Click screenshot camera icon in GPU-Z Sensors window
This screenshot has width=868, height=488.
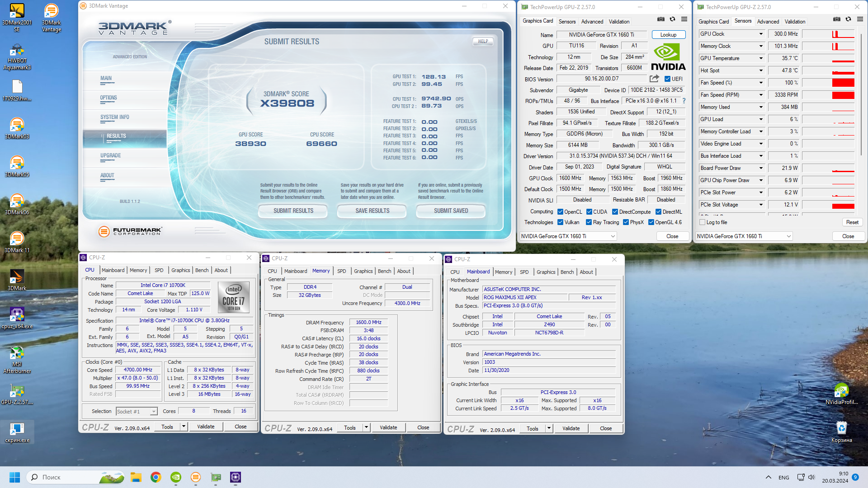[x=837, y=19]
